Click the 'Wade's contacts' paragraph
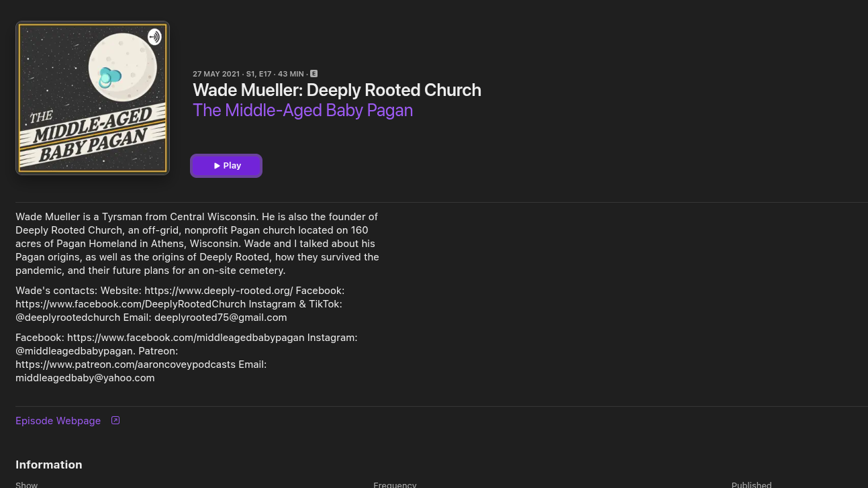The image size is (868, 488). (x=180, y=304)
